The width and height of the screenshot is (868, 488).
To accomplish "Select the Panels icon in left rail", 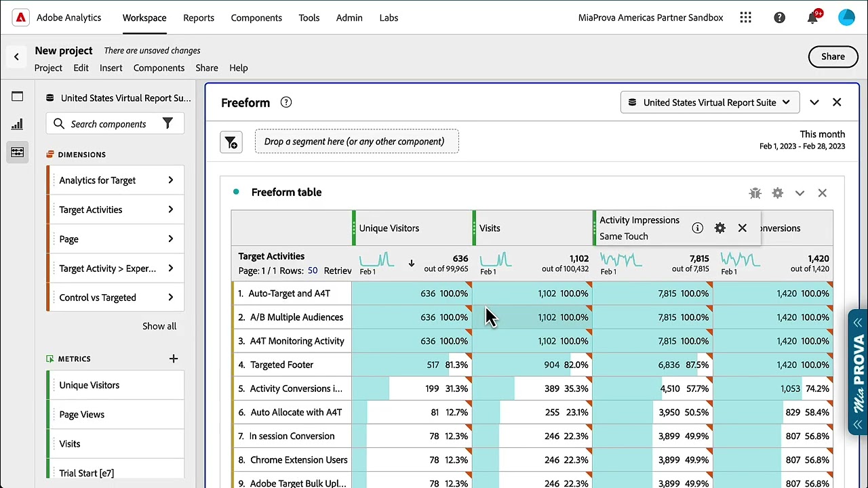I will tap(17, 96).
